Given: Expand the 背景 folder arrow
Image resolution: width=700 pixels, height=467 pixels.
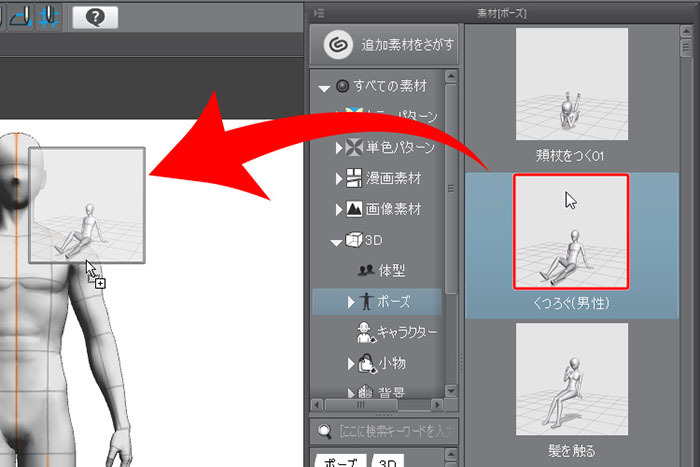Looking at the screenshot, I should 351,393.
